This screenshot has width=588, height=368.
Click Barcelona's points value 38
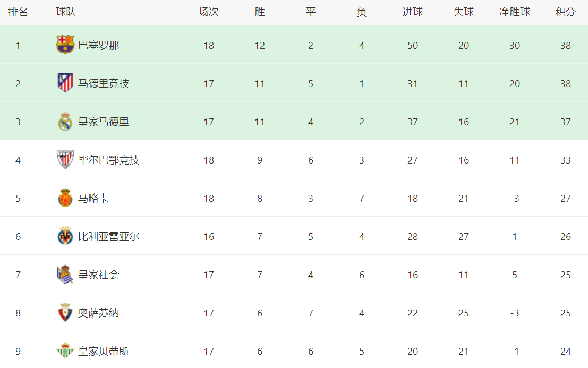pos(566,45)
